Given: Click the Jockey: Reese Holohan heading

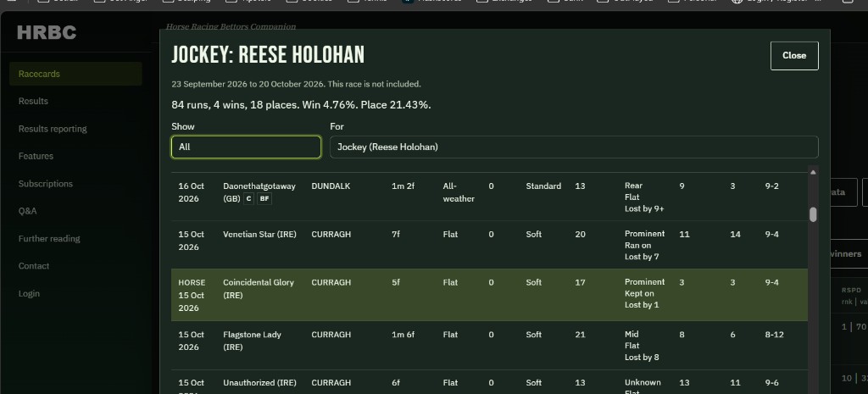Looking at the screenshot, I should pyautogui.click(x=268, y=55).
